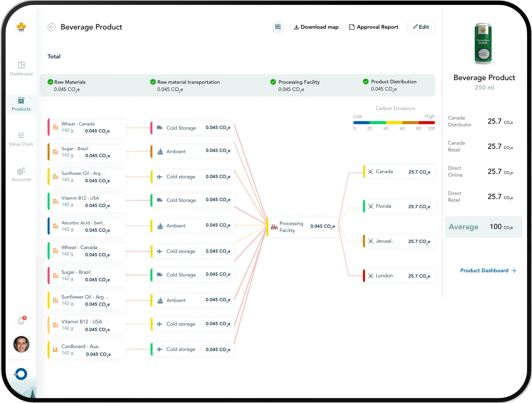
Task: Click the Download map button
Action: pos(316,27)
